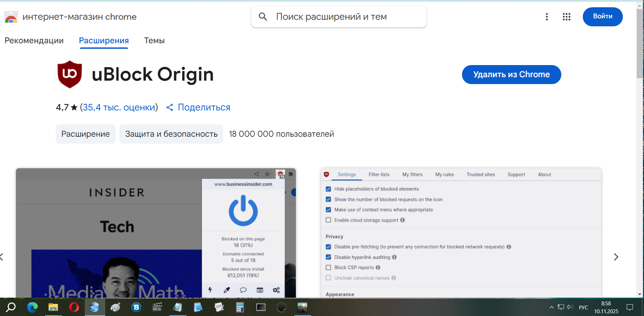The width and height of the screenshot is (644, 316).
Task: Switch to the globe browser taskbar icon
Action: [94, 307]
